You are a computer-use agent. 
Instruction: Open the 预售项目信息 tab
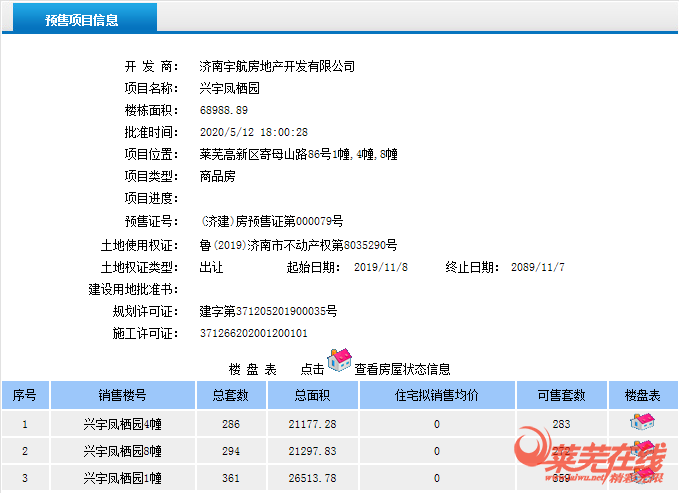point(85,18)
